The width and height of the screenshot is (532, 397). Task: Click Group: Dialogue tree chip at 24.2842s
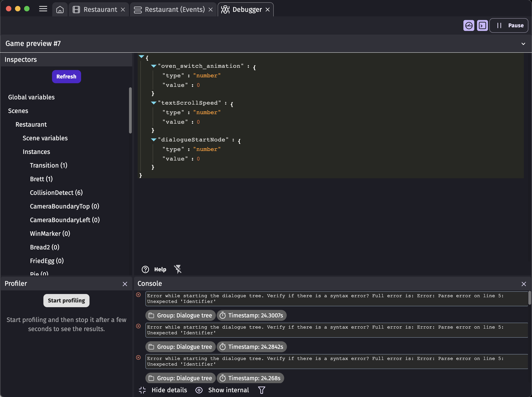[x=181, y=347]
